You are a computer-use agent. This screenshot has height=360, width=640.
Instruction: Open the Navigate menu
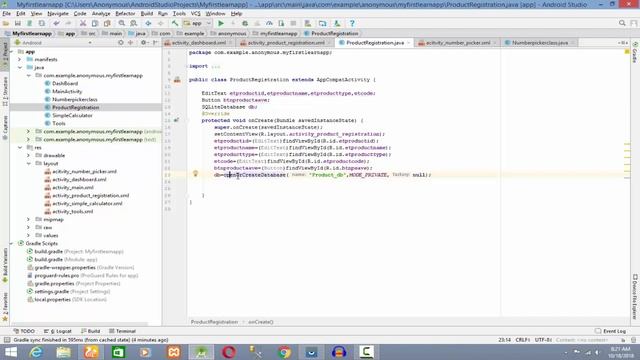click(x=58, y=13)
